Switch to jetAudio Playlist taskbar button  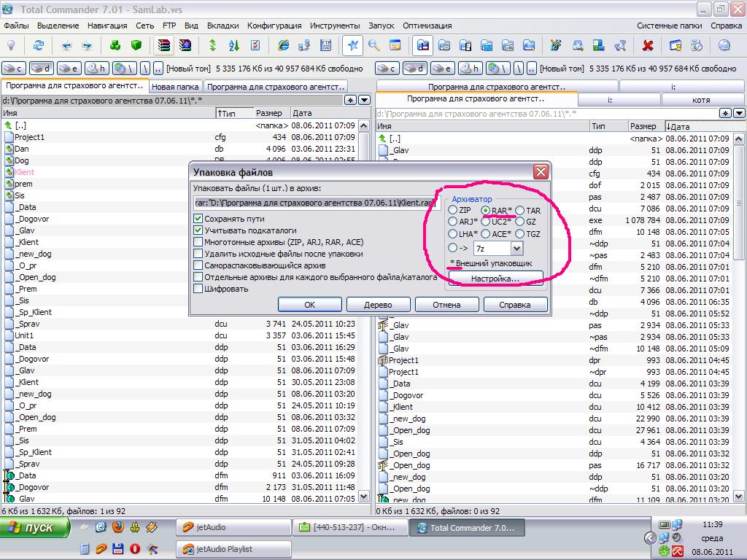click(233, 548)
